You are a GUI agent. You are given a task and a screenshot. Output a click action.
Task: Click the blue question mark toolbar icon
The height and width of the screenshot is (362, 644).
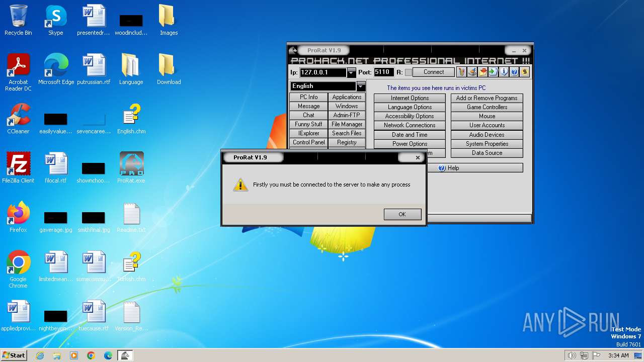(514, 72)
